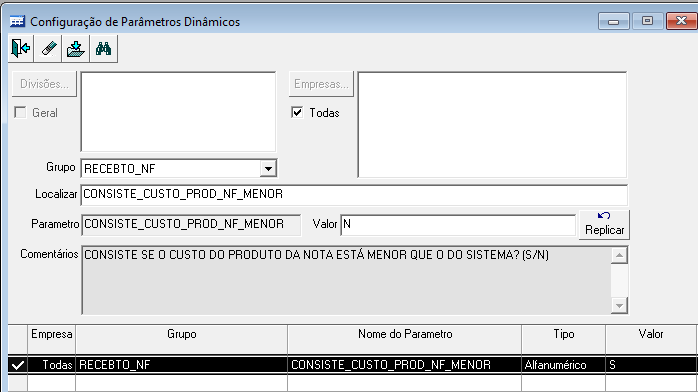698x392 pixels.
Task: Toggle the Geral checkbox
Action: (20, 112)
